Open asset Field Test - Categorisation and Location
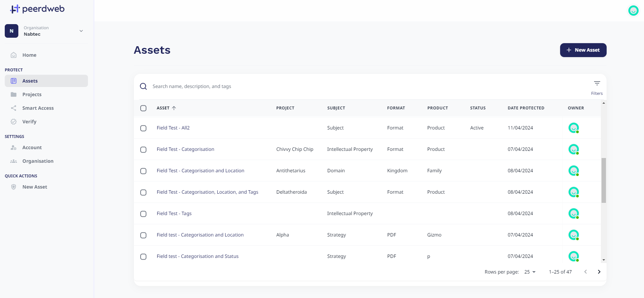Viewport: 644px width, 298px height. tap(200, 171)
